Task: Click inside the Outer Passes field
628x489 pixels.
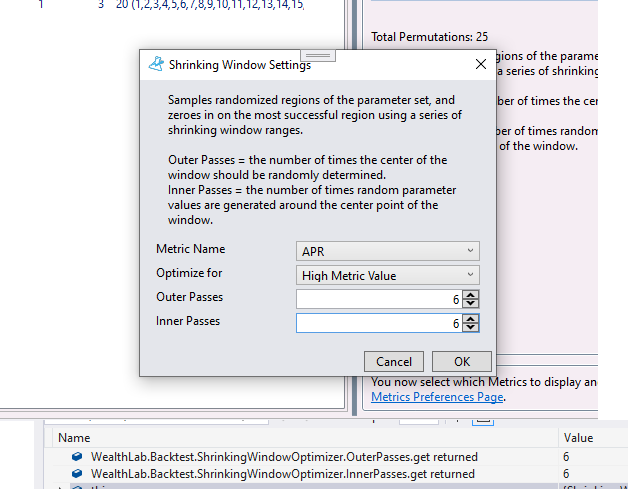Action: click(x=378, y=299)
